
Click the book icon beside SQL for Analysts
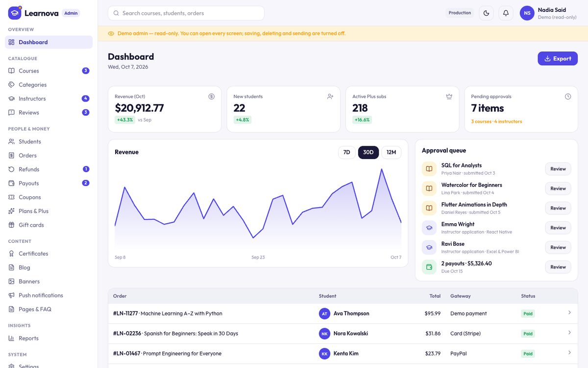[x=429, y=169]
